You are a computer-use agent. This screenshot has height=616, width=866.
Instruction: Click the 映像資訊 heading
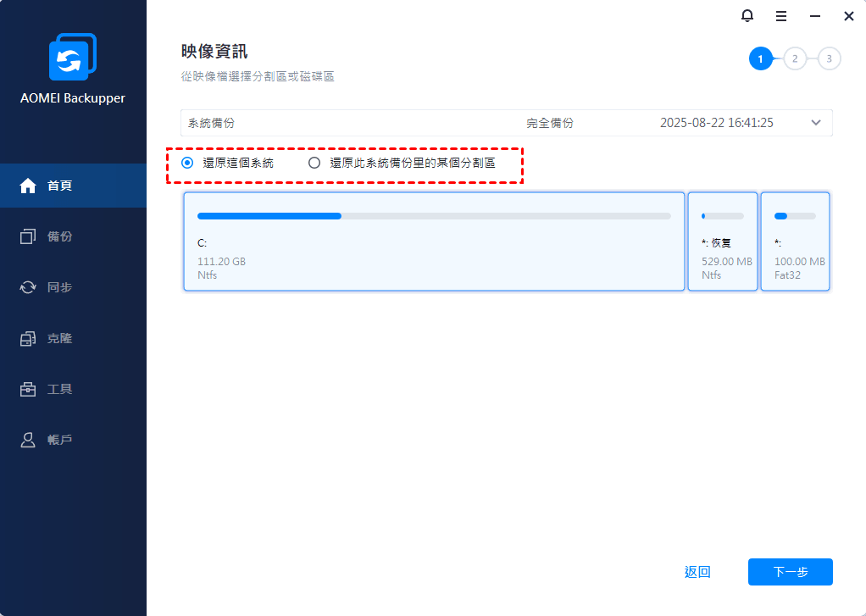(x=214, y=52)
